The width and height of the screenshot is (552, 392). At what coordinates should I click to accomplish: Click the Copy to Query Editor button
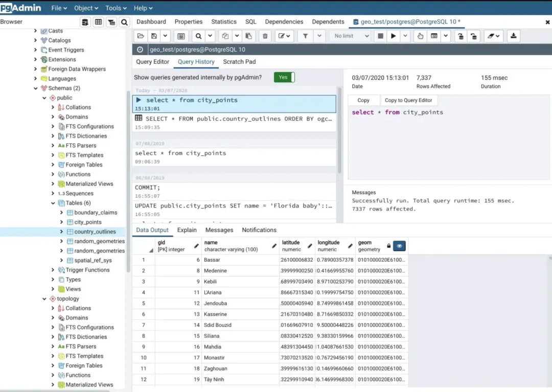tap(408, 101)
